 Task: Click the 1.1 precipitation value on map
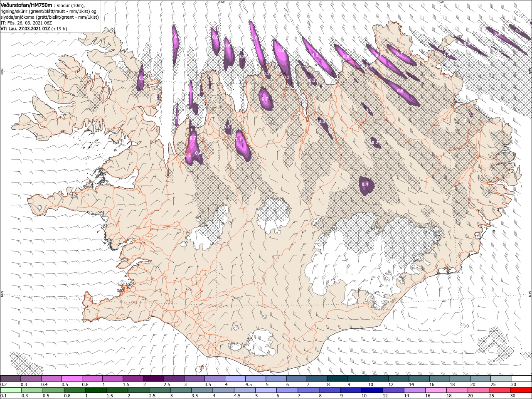point(239,139)
